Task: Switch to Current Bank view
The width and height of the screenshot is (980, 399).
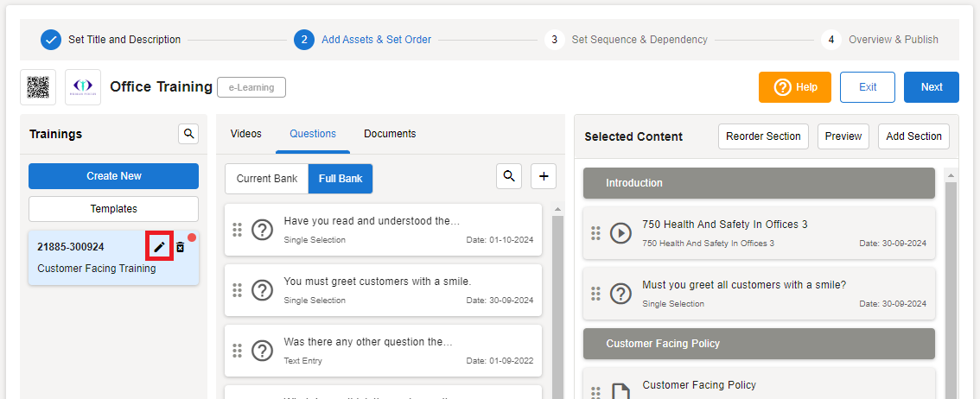Action: (x=266, y=179)
